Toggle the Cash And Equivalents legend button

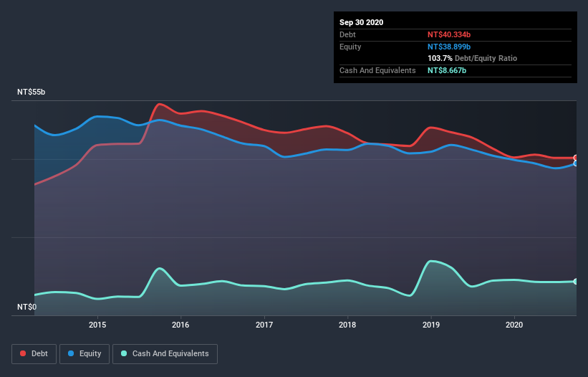pos(165,354)
